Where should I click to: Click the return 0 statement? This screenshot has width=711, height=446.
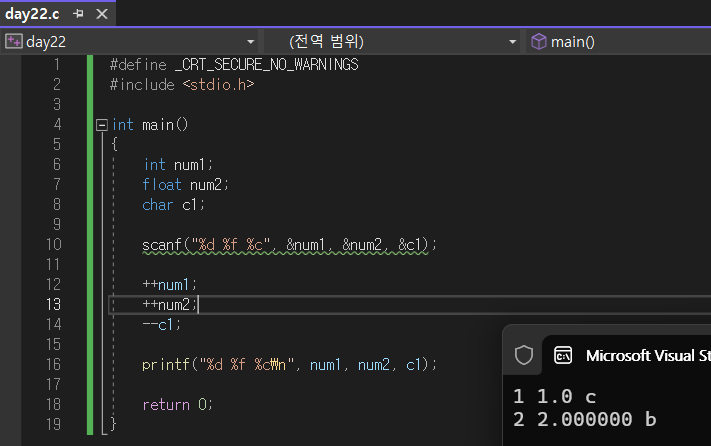pyautogui.click(x=178, y=404)
